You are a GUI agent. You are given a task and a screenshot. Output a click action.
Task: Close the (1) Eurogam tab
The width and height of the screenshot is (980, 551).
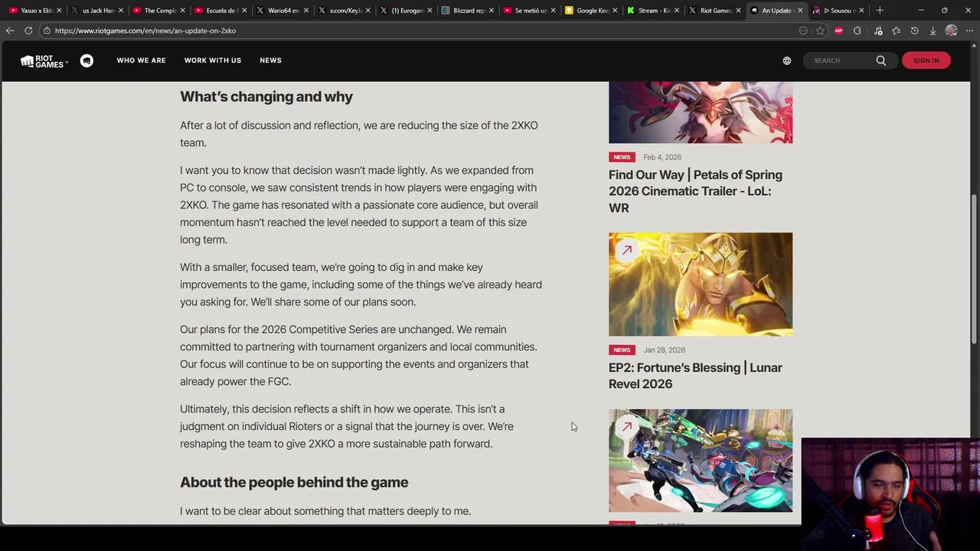428,10
